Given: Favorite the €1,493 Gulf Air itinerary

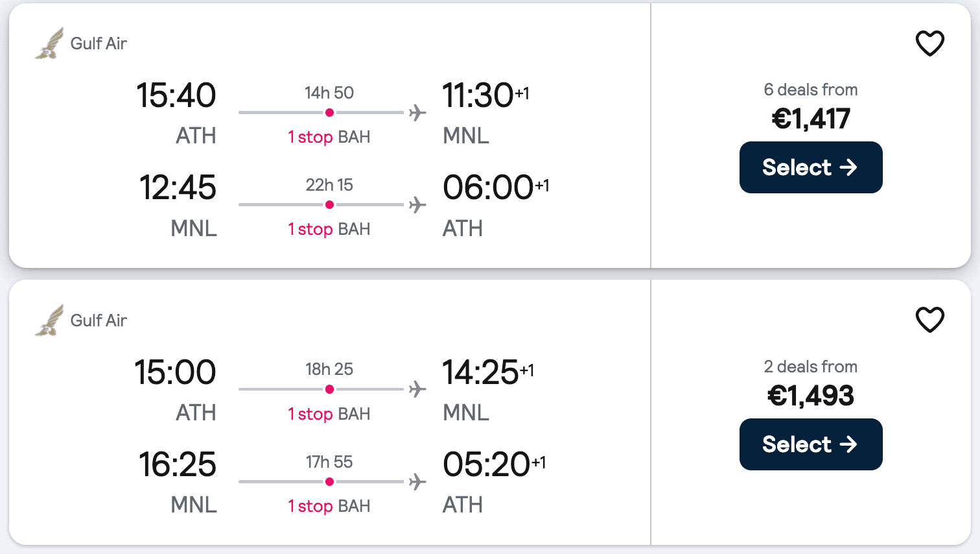Looking at the screenshot, I should coord(929,320).
